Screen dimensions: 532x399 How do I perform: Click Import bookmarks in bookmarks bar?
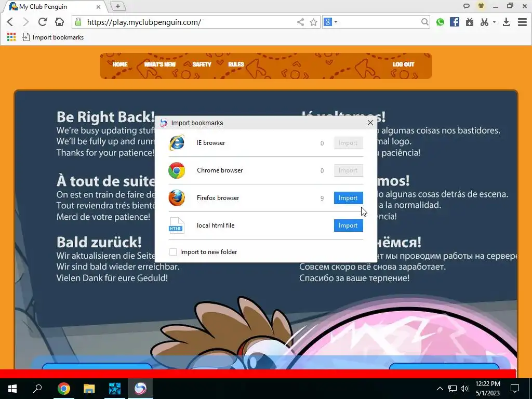[53, 37]
